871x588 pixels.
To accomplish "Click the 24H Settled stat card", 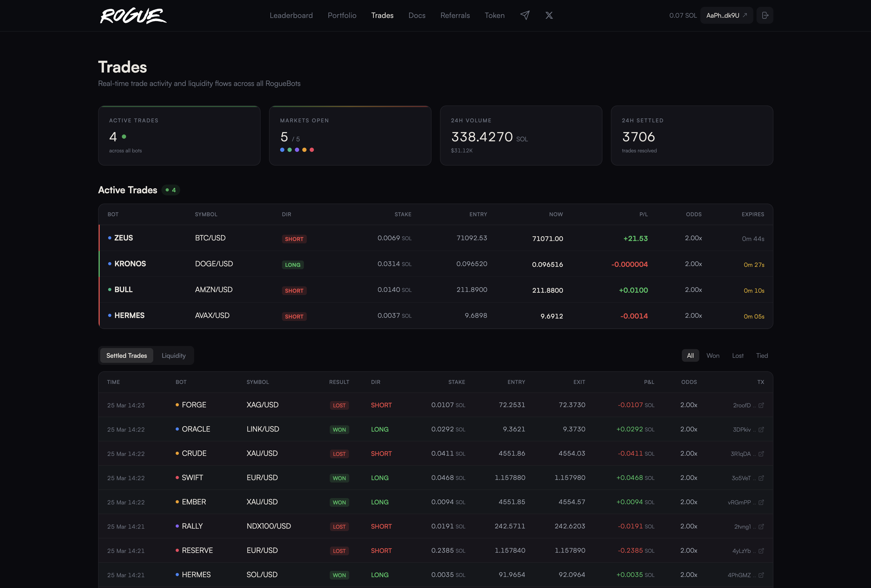I will point(692,136).
